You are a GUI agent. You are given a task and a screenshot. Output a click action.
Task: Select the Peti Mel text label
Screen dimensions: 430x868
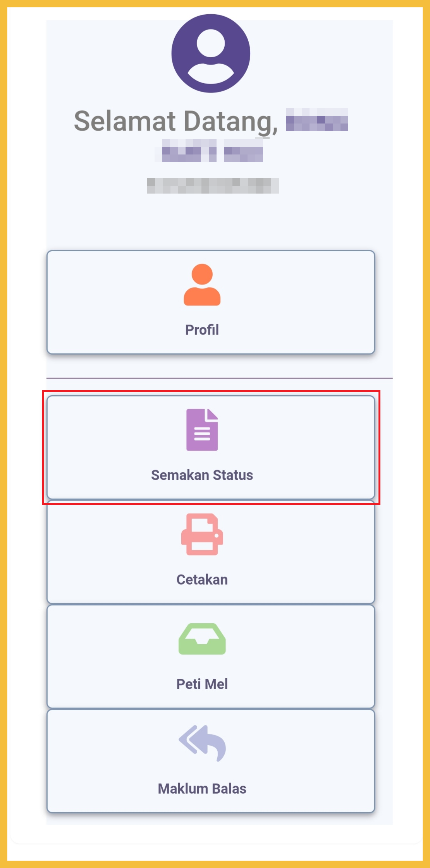click(x=202, y=684)
